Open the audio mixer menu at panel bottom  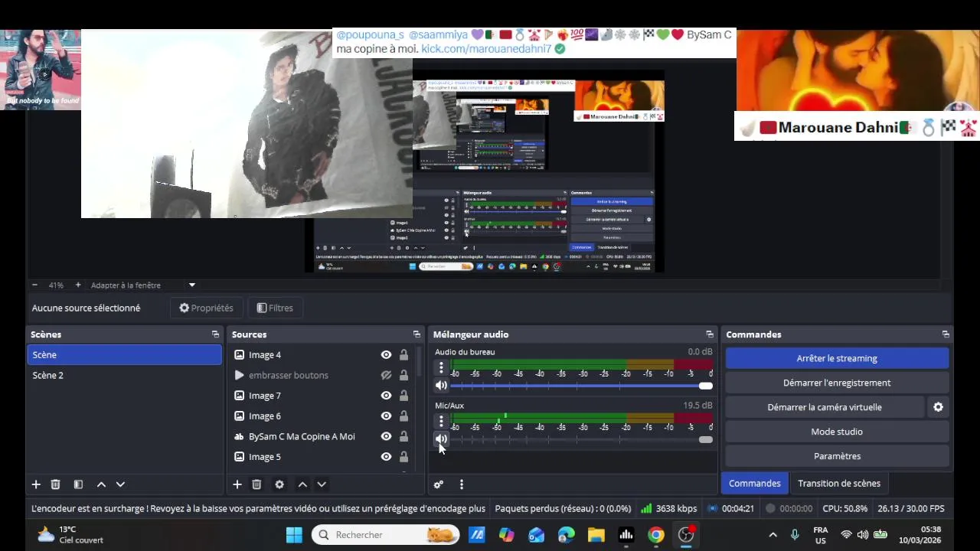click(462, 484)
